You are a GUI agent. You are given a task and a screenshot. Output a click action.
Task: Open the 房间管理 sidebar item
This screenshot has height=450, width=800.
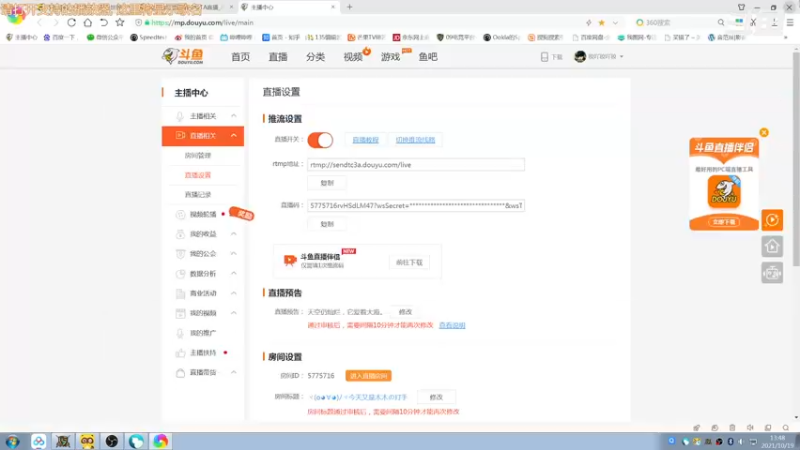coord(197,155)
